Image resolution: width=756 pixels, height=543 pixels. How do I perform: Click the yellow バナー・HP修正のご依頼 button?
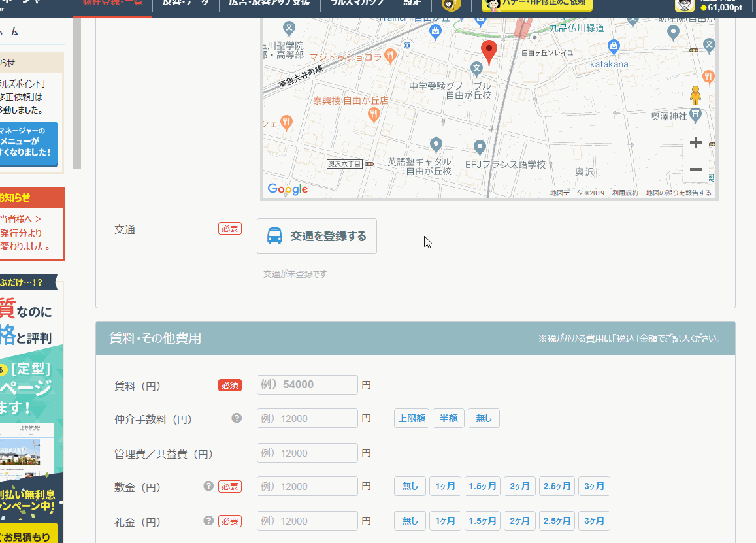536,5
